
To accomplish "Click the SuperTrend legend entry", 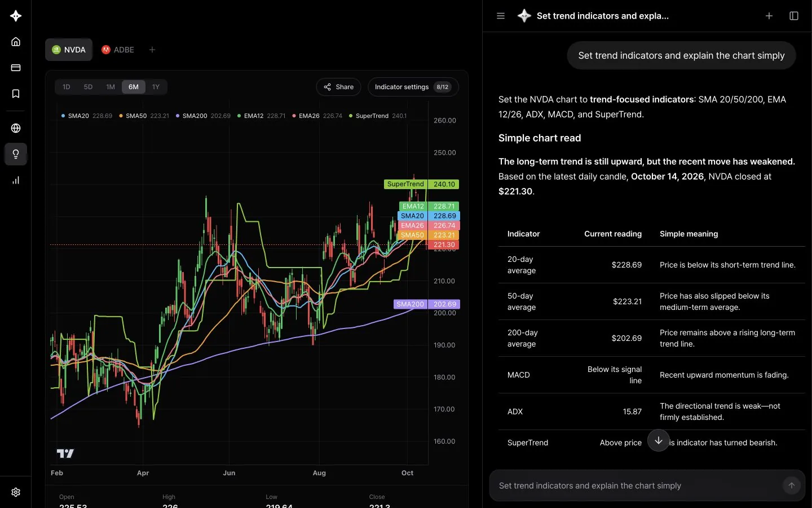I will (378, 116).
